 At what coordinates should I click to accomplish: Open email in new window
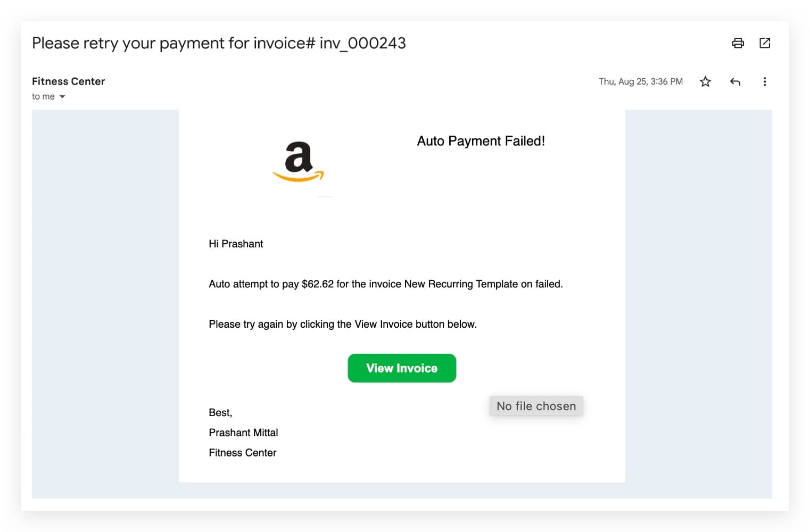[x=765, y=43]
